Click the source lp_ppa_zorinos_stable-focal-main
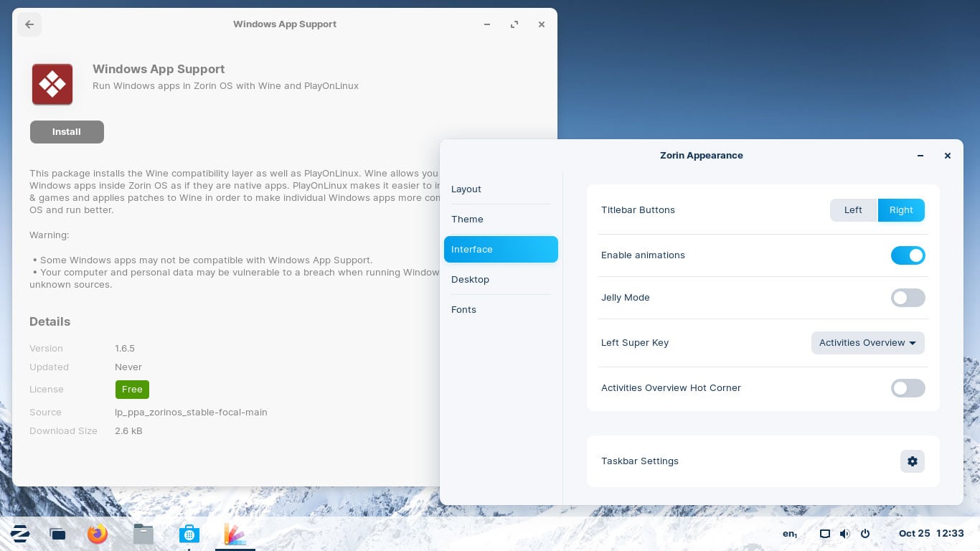Screen dimensions: 980x551 191,413
